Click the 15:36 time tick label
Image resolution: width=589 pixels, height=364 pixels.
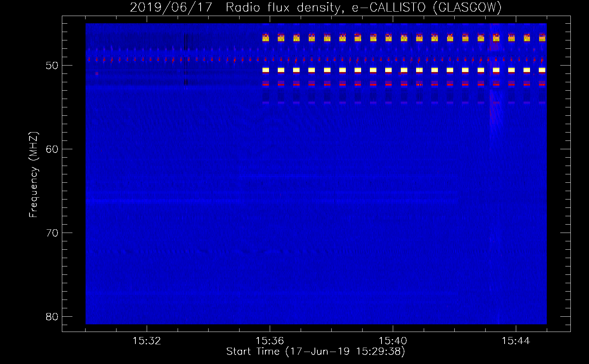click(x=270, y=341)
